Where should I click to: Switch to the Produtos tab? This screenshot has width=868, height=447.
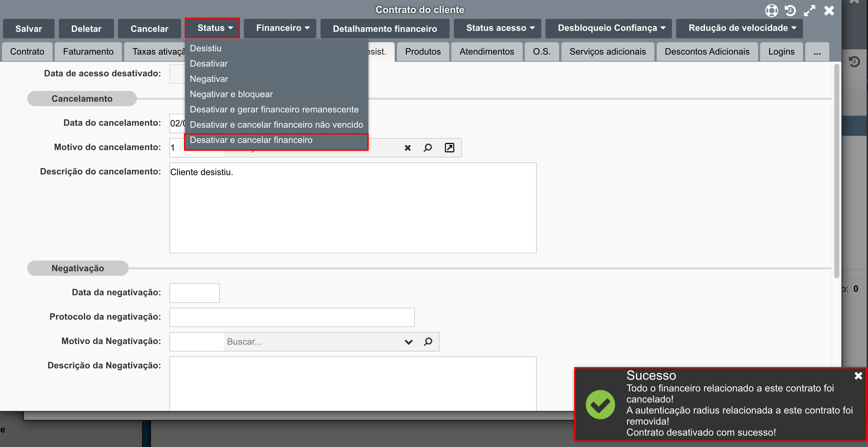tap(423, 52)
